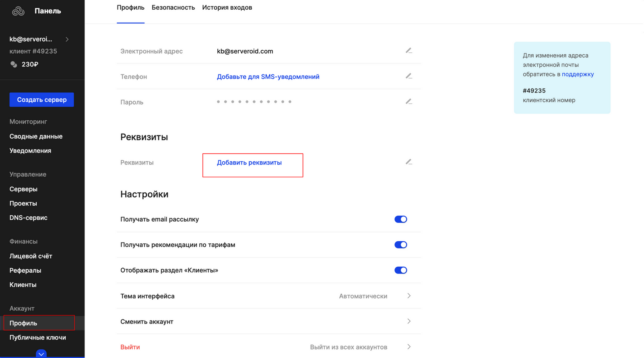Click the pencil icon for Электронный адрес
The image size is (644, 358).
pos(409,51)
